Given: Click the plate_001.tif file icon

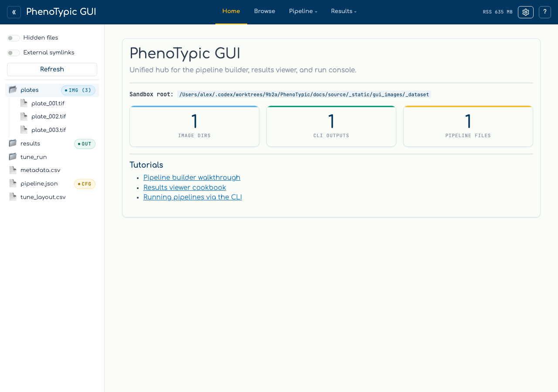Looking at the screenshot, I should (x=24, y=103).
